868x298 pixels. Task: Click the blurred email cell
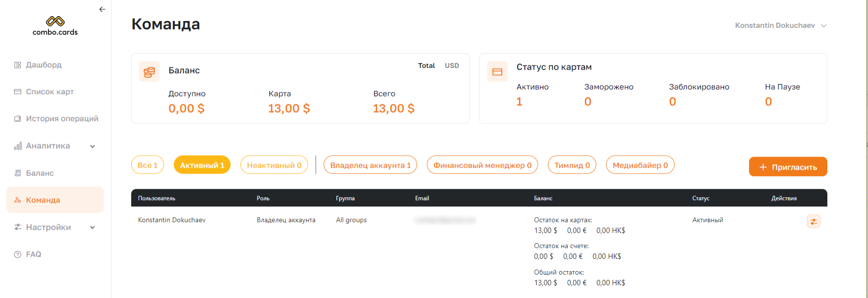click(445, 220)
